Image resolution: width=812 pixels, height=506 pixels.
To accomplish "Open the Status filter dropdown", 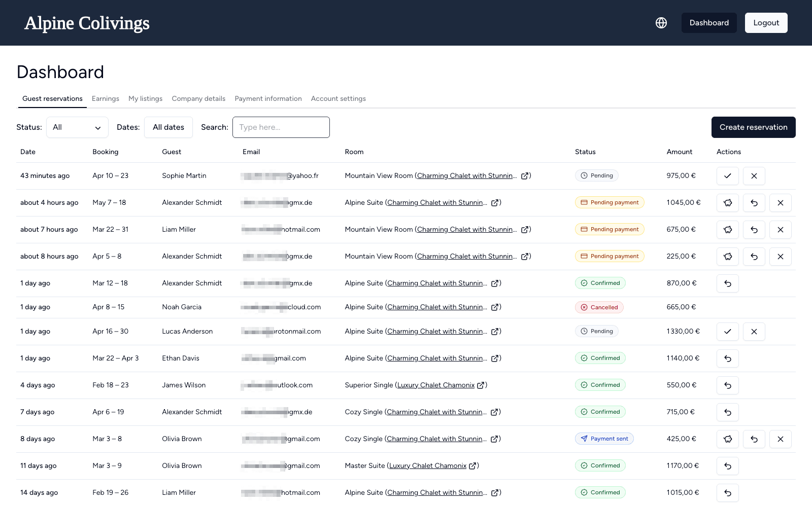I will coord(77,127).
